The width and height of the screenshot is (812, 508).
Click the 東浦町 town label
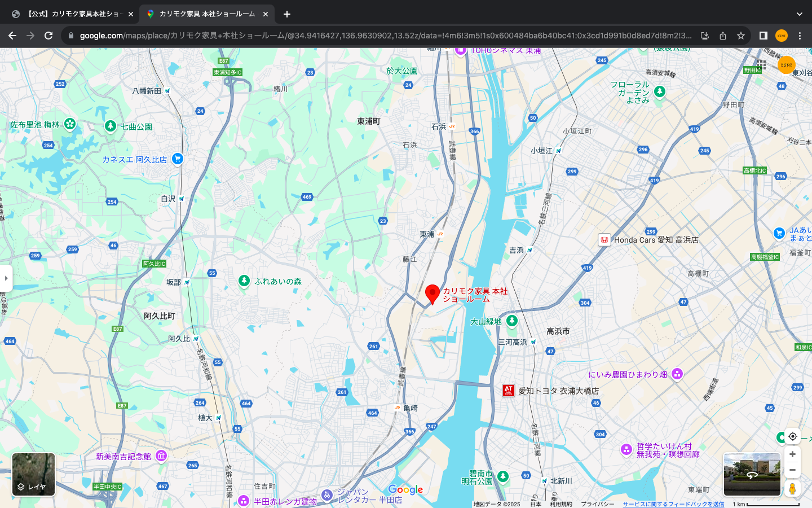click(369, 121)
